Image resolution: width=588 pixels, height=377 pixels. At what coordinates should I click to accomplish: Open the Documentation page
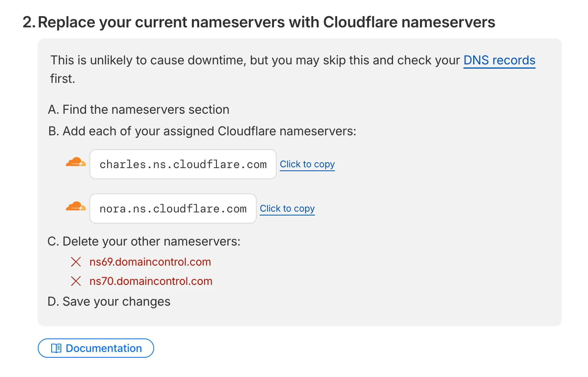[96, 348]
